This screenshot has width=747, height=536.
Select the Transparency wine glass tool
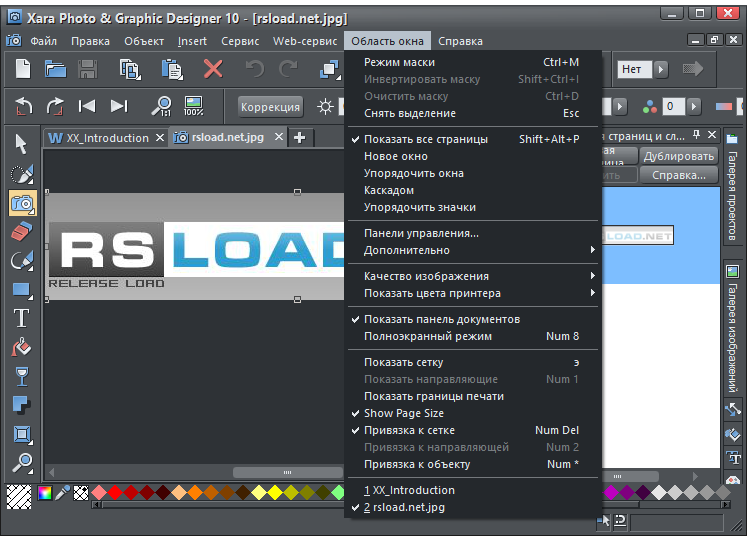(21, 376)
